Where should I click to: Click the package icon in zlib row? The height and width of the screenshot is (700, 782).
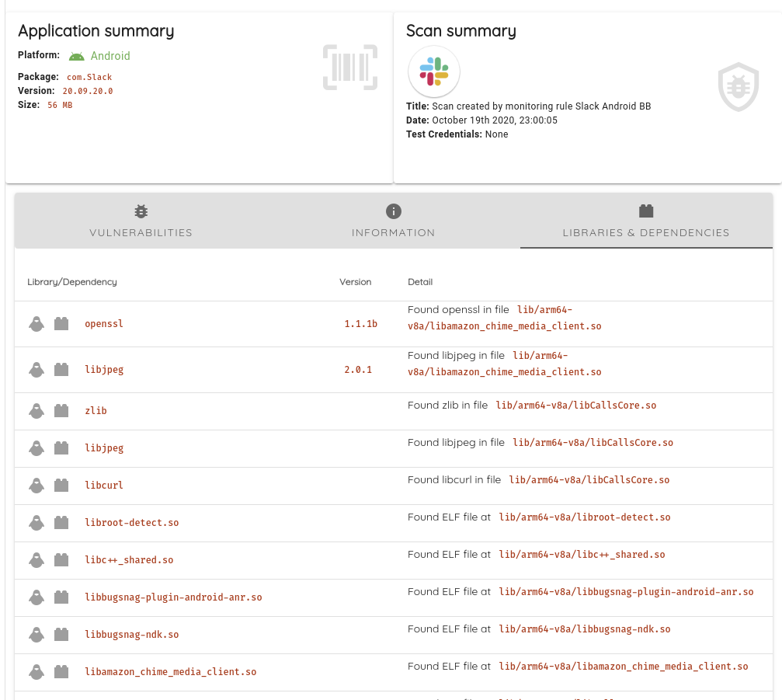pyautogui.click(x=61, y=411)
